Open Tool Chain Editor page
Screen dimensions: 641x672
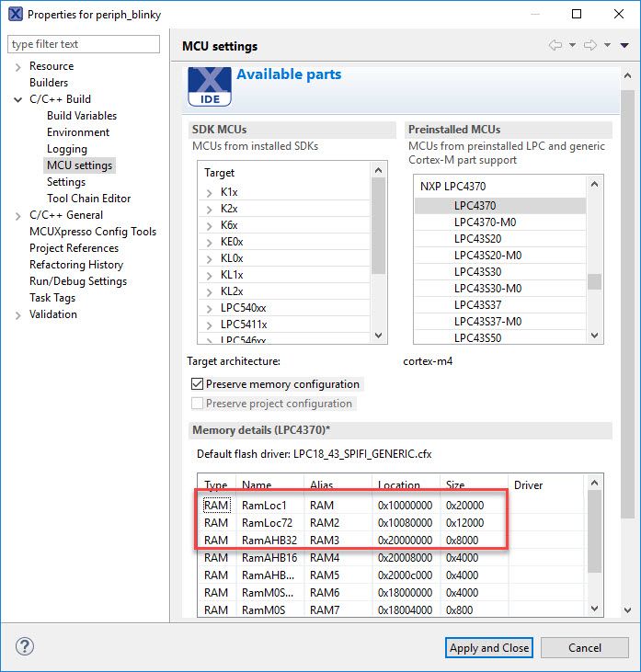[x=89, y=199]
